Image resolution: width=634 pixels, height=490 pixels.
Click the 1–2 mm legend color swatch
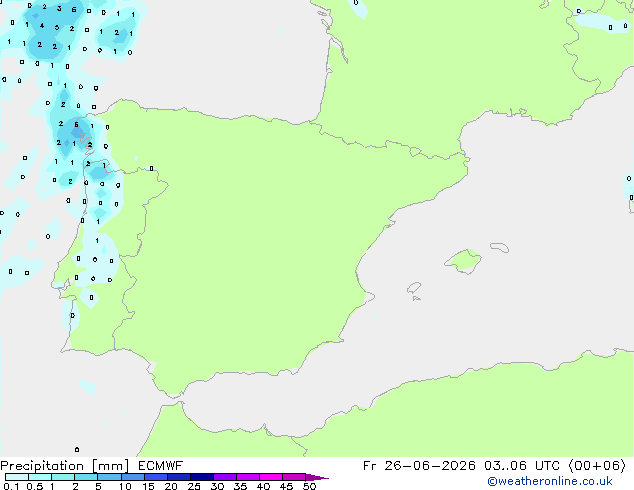(x=63, y=477)
